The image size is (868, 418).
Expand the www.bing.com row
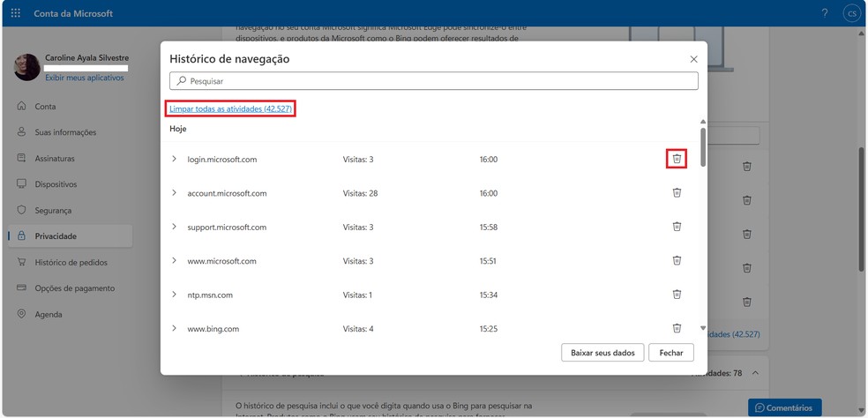tap(174, 328)
